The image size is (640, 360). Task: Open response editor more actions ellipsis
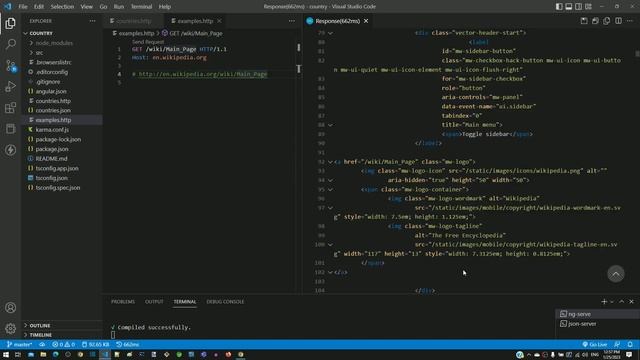[630, 21]
